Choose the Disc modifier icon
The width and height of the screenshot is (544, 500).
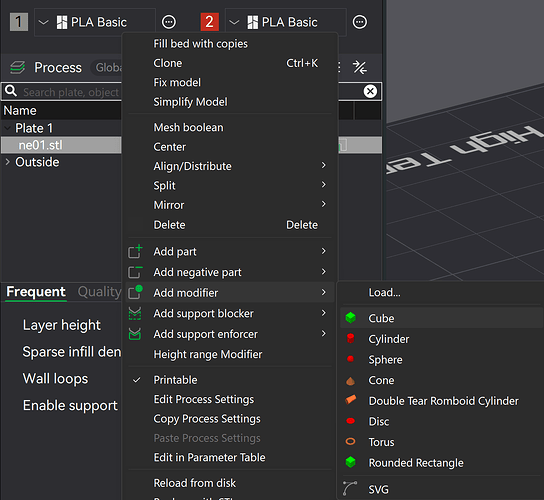coord(350,421)
